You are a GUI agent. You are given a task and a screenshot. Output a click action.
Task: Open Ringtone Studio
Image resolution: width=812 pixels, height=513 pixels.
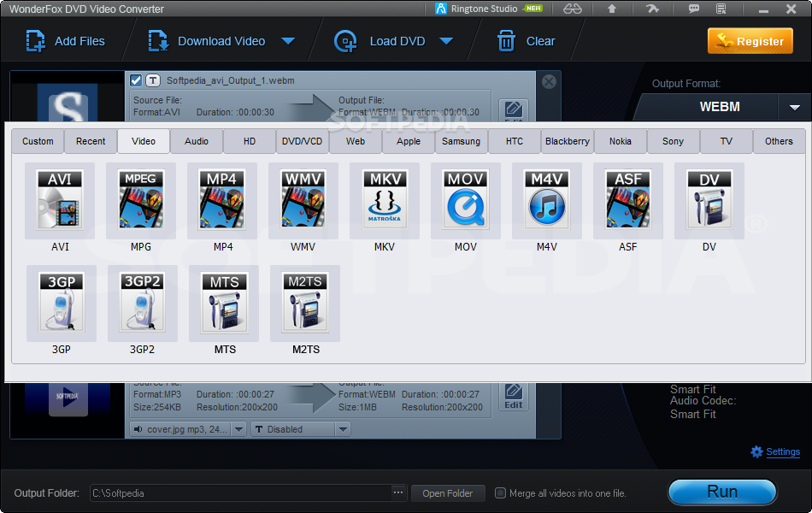click(x=488, y=9)
